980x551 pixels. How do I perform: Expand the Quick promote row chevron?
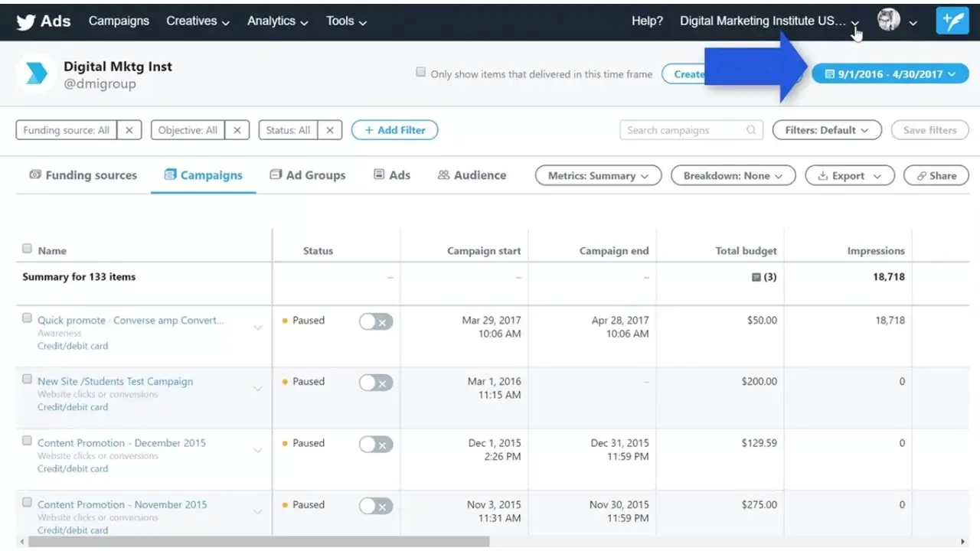tap(258, 328)
